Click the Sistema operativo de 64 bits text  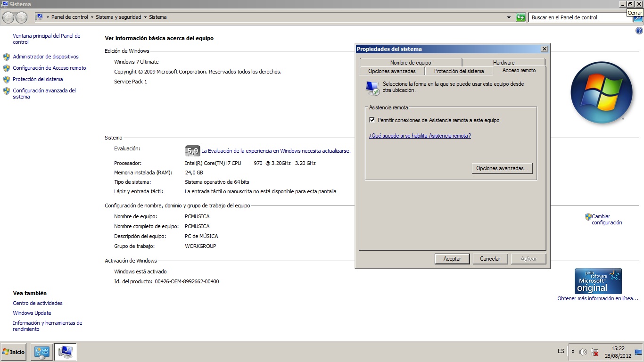click(217, 182)
